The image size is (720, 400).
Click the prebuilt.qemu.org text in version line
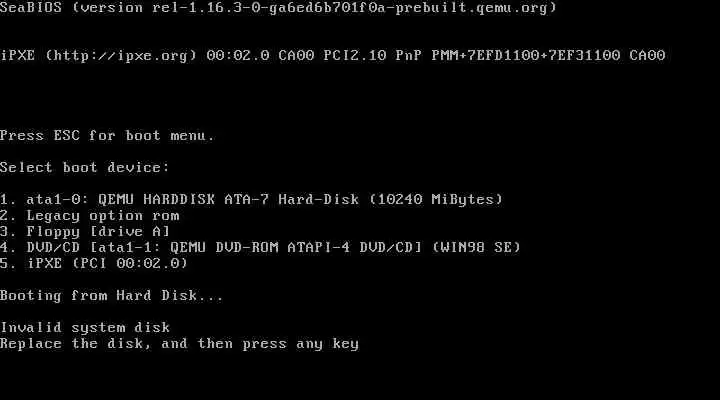click(472, 8)
